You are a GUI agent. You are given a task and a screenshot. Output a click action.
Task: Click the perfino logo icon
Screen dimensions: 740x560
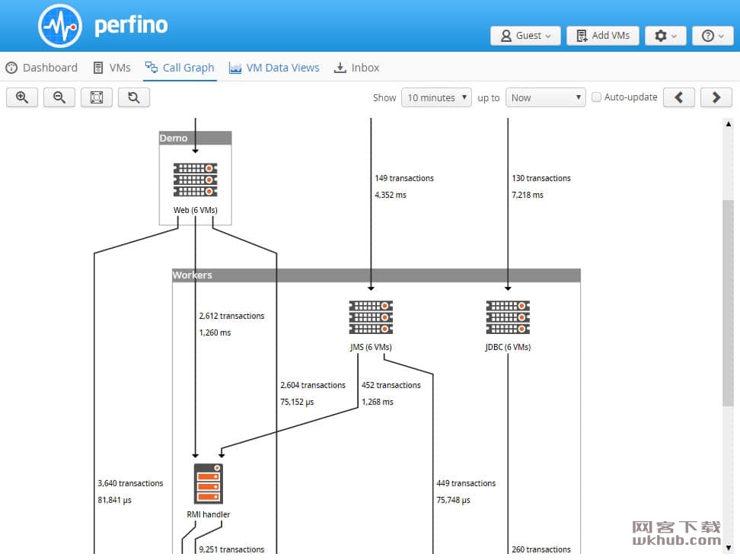(60, 26)
